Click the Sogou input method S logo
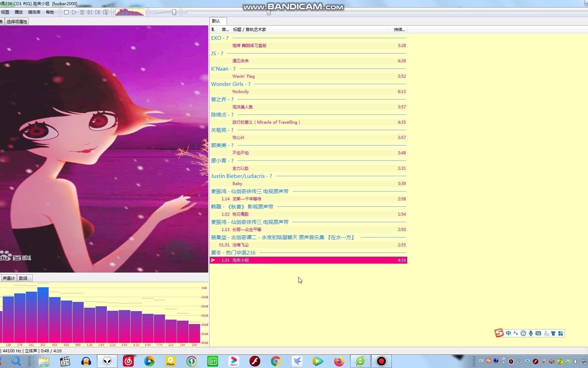This screenshot has width=588, height=368. [499, 333]
